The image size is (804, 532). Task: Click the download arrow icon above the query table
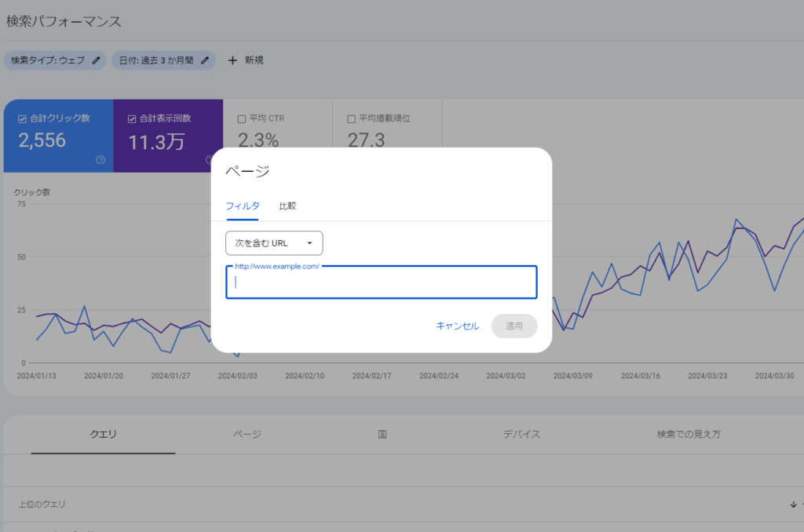click(792, 505)
